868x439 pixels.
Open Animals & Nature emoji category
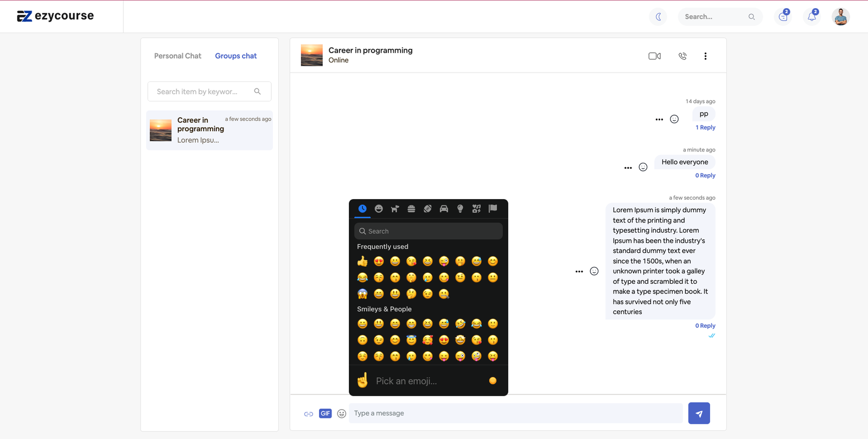tap(395, 209)
